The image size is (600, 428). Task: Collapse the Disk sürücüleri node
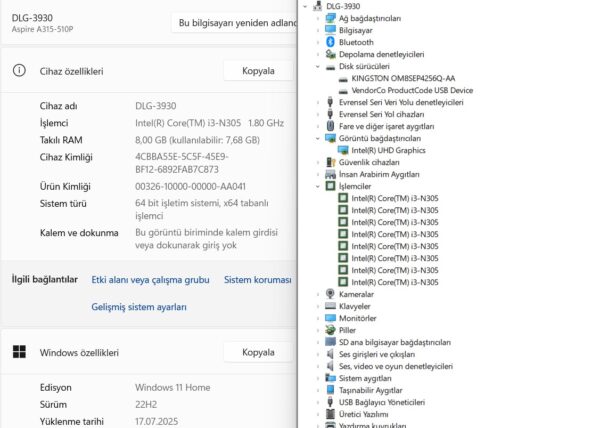[319, 66]
